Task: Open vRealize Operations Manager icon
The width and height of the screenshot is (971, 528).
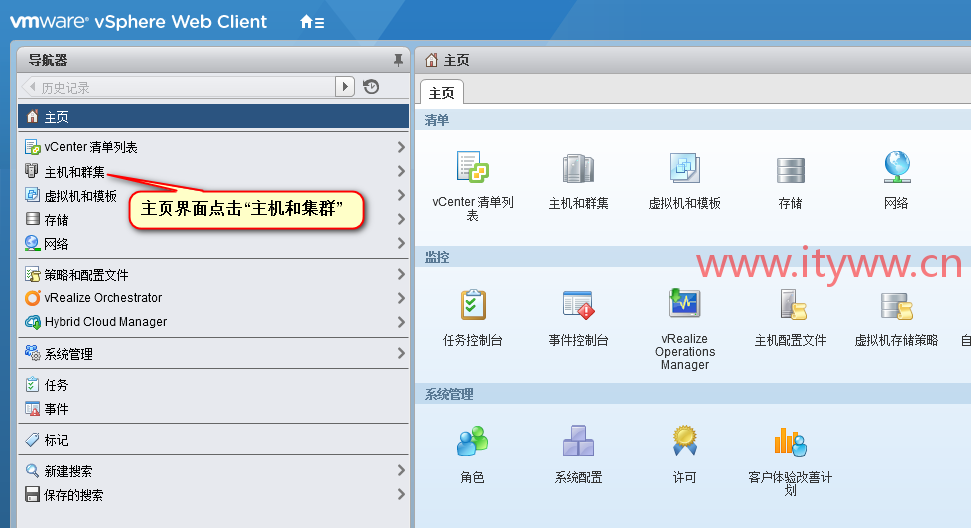Action: click(684, 303)
